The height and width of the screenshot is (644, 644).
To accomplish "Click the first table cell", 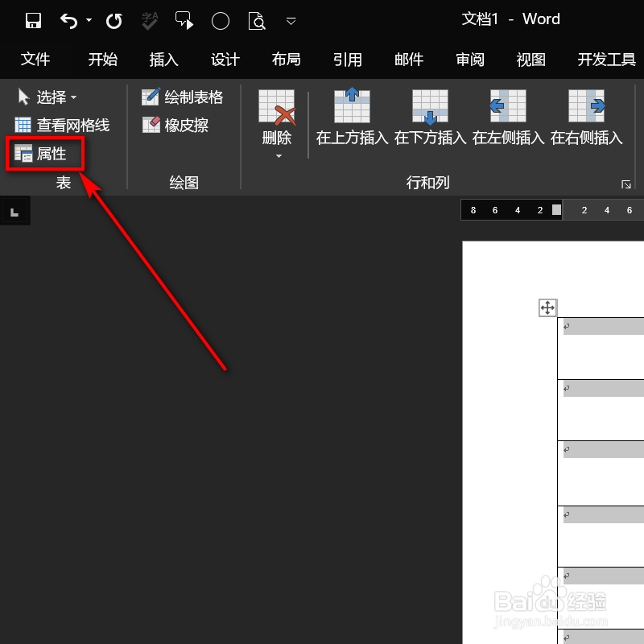I will (x=601, y=349).
